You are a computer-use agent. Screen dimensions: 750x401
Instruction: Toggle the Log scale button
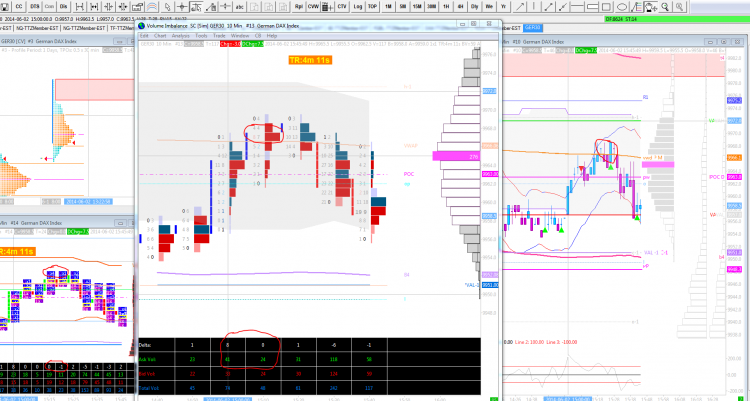click(x=358, y=7)
